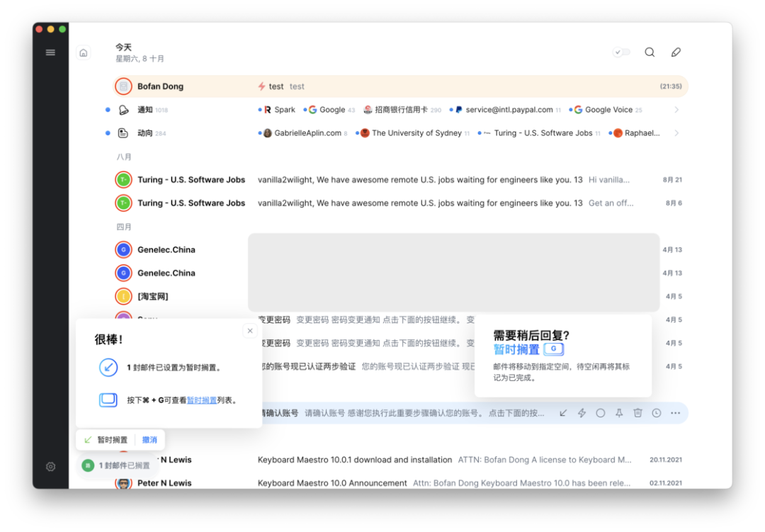Image resolution: width=765 pixels, height=532 pixels.
Task: Toggle the done-mail switch in the header
Action: pyautogui.click(x=622, y=52)
